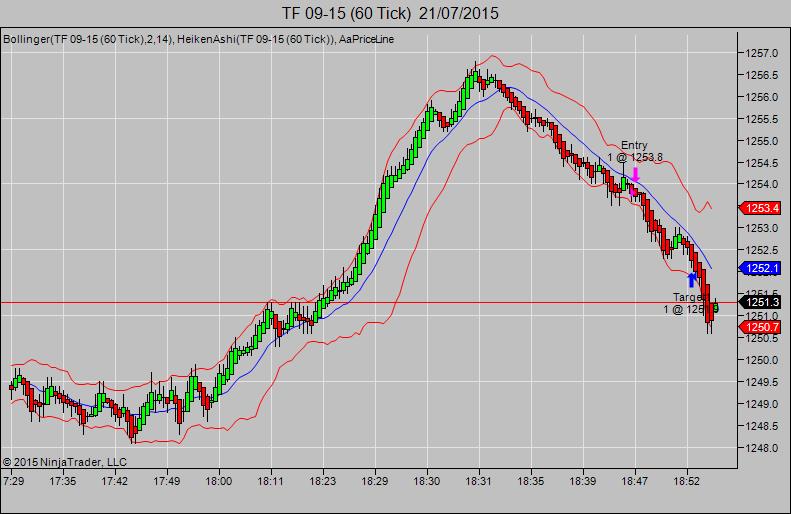This screenshot has width=791, height=514.
Task: Select the black 1251.3 price marker
Action: (x=760, y=302)
